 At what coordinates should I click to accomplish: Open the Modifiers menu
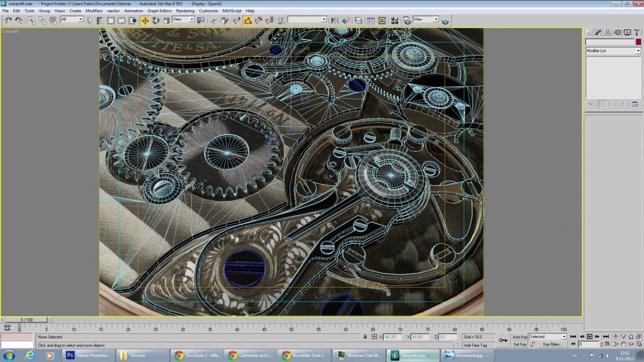tap(94, 11)
